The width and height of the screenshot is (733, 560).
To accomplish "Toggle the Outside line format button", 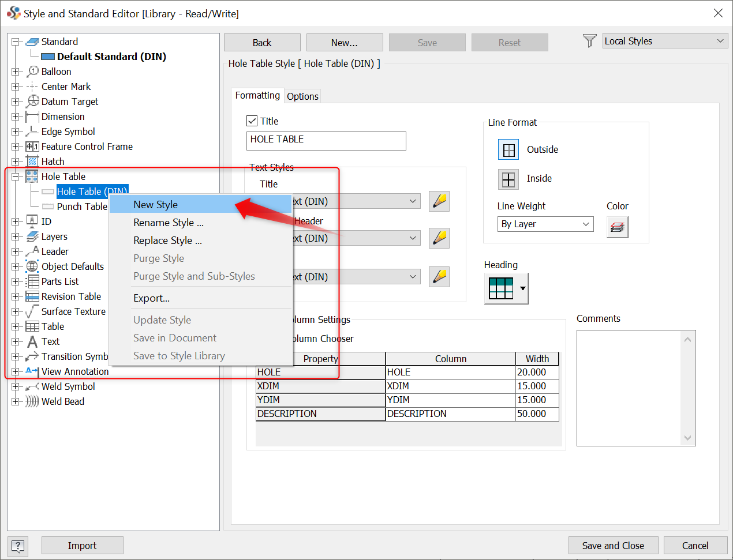I will 508,149.
